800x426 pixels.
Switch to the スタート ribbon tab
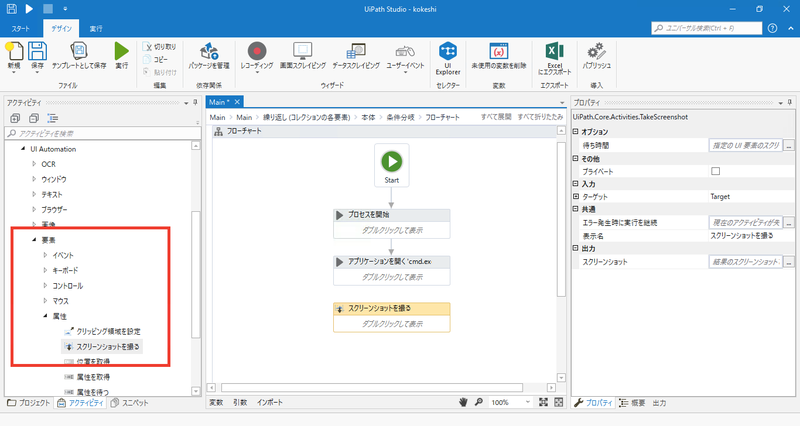point(21,29)
